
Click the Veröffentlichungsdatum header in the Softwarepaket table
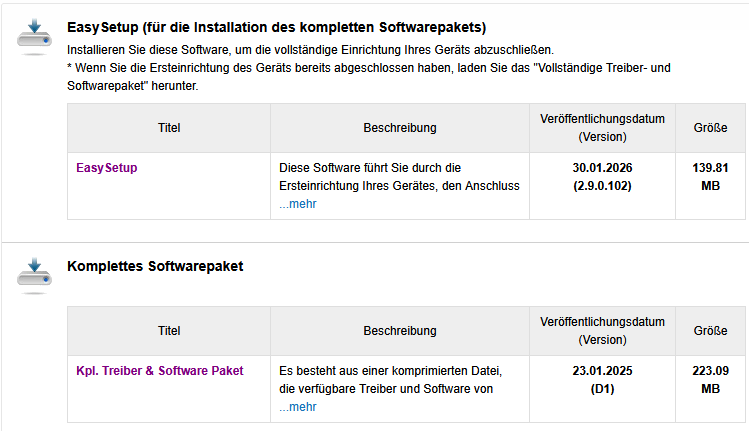602,331
